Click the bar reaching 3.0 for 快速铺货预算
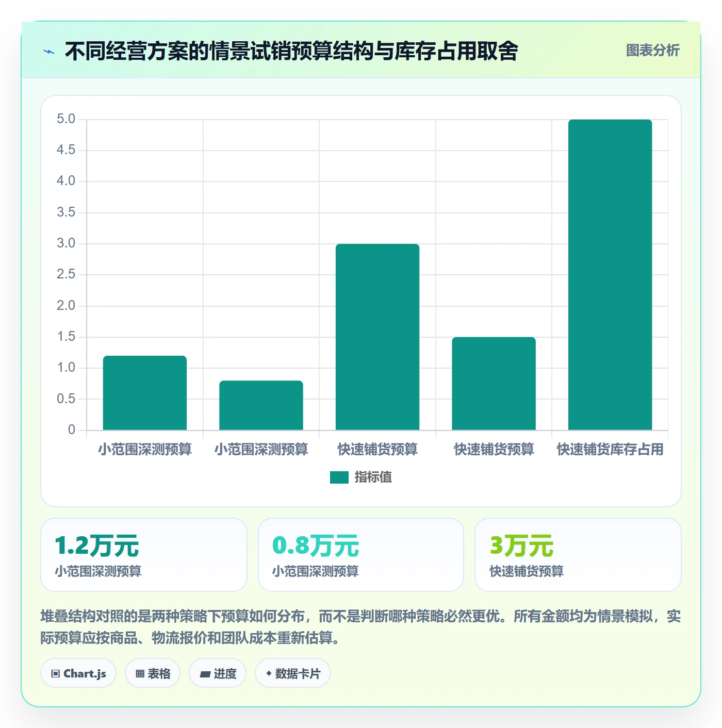Viewport: 722px width, 728px height. (x=378, y=337)
